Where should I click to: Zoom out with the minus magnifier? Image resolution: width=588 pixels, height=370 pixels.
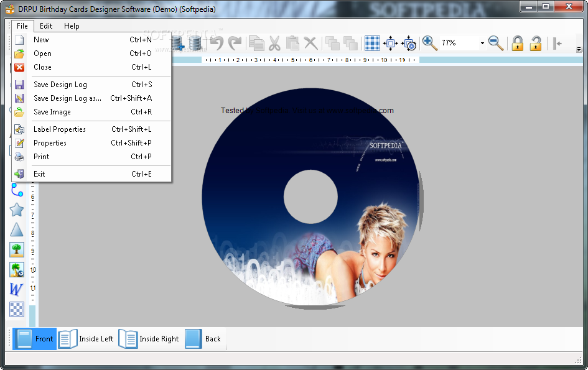tap(496, 43)
